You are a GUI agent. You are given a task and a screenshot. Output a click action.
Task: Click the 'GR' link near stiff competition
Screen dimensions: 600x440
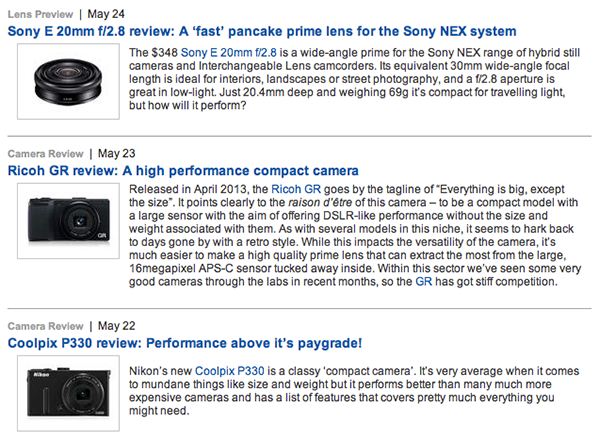[424, 282]
